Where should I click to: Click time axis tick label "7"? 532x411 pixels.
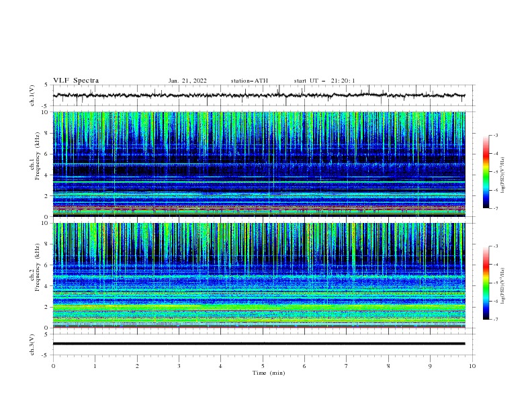tap(347, 366)
